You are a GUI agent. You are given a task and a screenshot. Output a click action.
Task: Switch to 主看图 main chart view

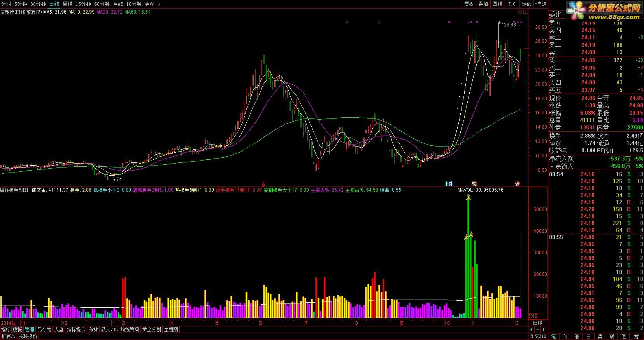coord(171,330)
